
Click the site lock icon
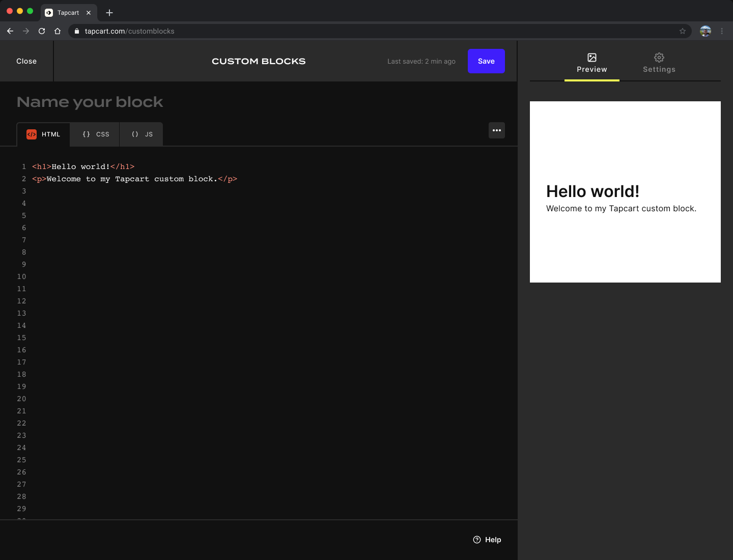pos(77,31)
